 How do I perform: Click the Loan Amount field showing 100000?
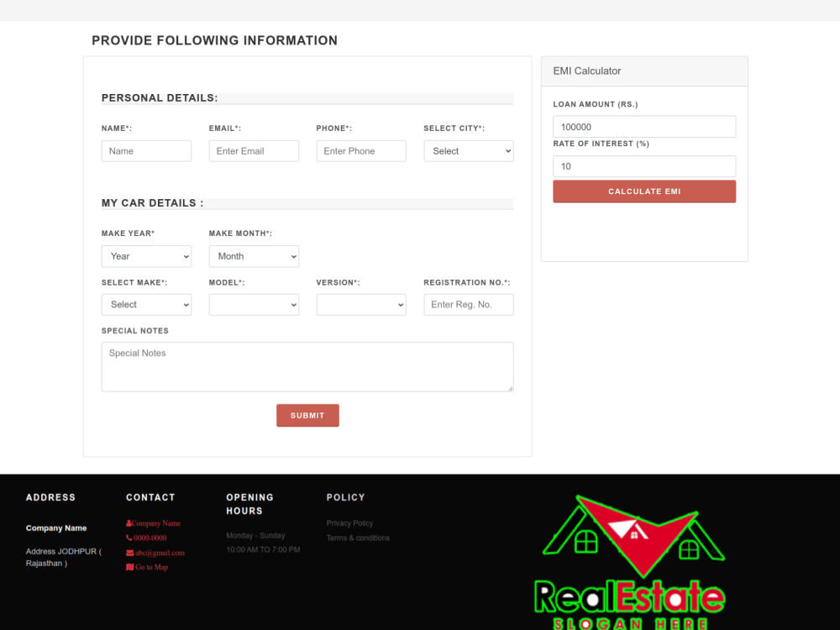pyautogui.click(x=644, y=127)
